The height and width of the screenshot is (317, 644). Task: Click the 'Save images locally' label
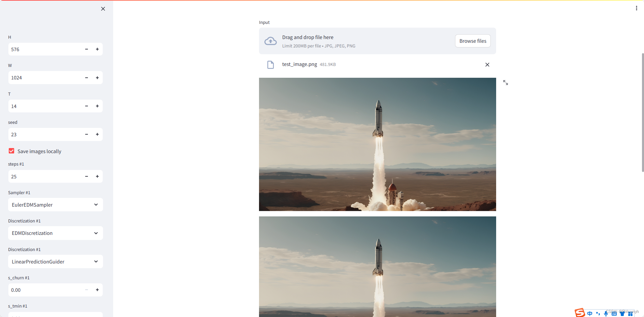tap(39, 151)
